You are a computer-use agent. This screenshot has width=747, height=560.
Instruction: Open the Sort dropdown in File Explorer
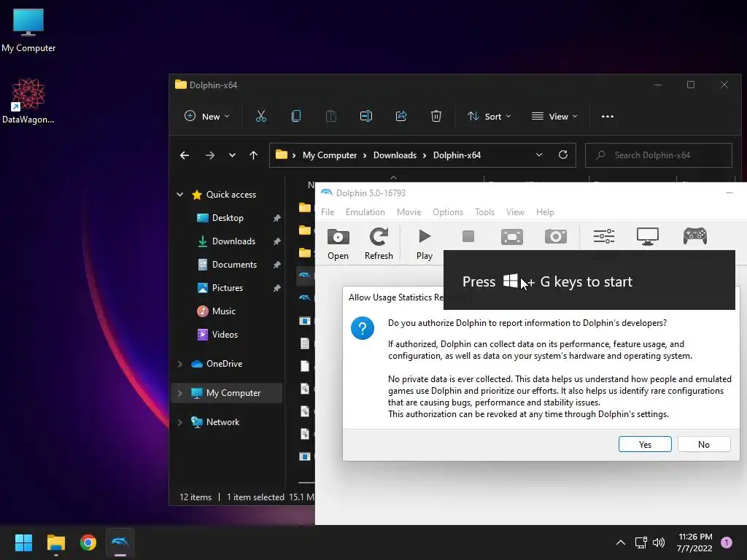tap(489, 116)
